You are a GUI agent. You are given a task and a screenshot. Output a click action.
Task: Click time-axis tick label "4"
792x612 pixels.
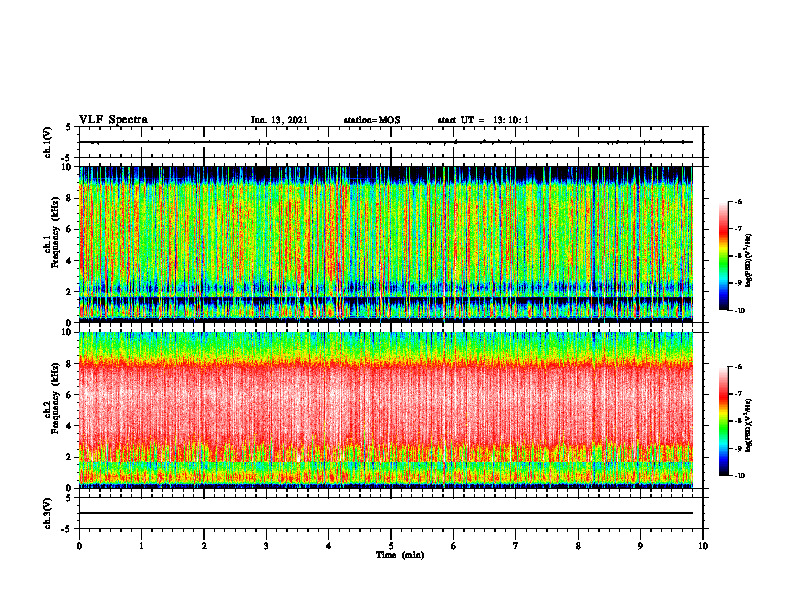(x=329, y=546)
